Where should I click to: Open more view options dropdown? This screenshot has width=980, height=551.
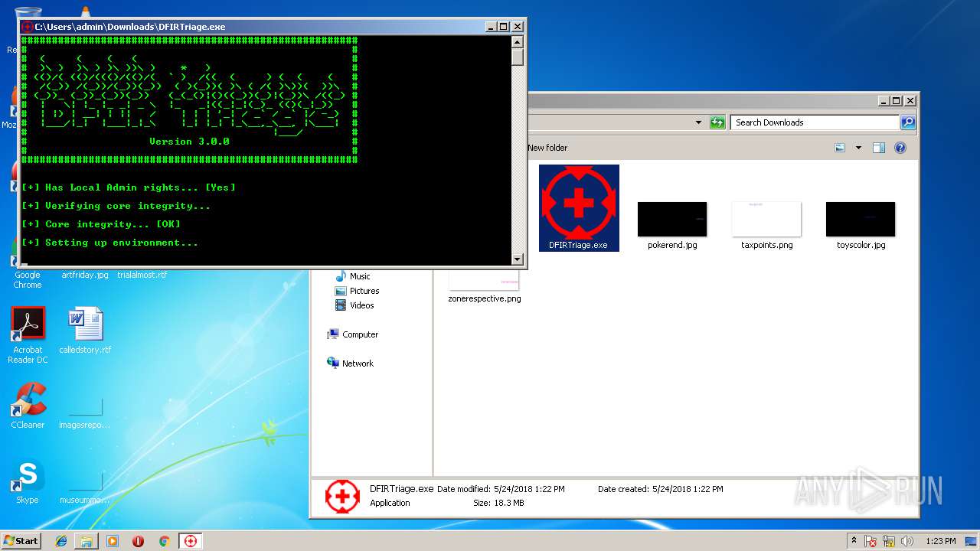858,148
